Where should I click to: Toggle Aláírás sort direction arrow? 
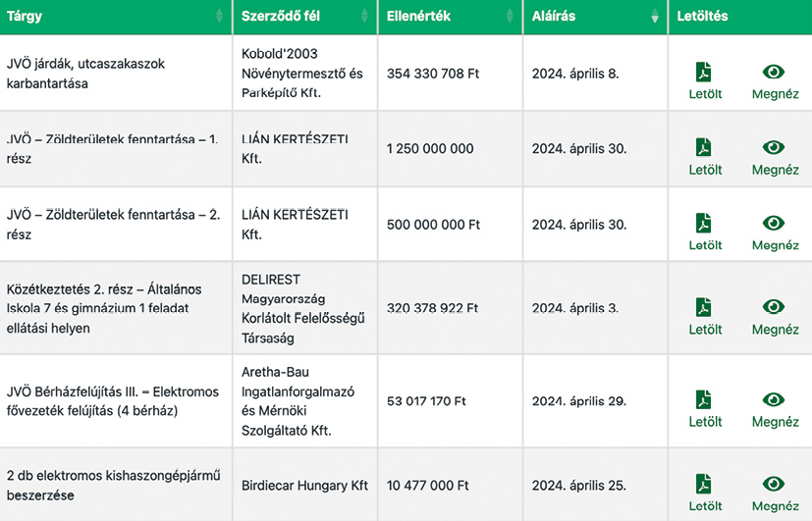point(655,16)
